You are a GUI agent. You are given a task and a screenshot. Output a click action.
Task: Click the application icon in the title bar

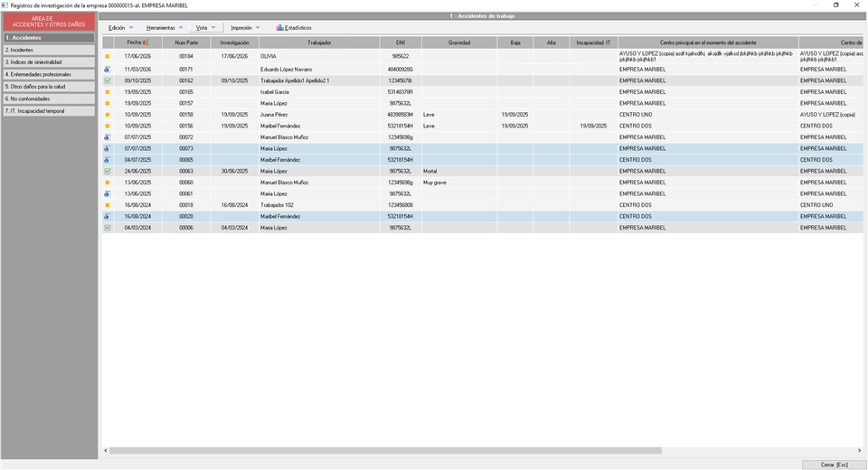point(5,5)
